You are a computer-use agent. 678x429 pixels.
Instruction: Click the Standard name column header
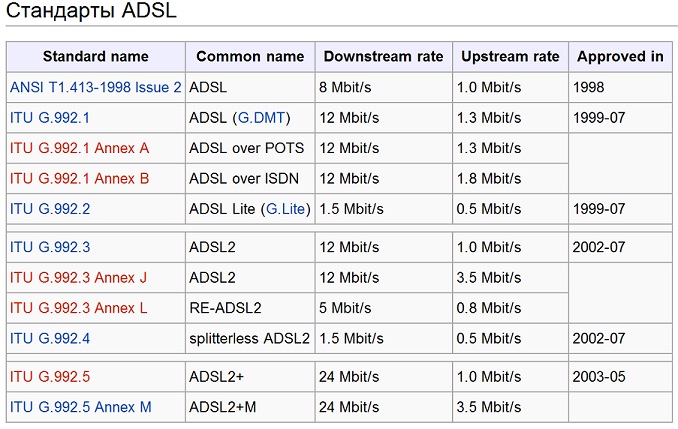point(95,56)
